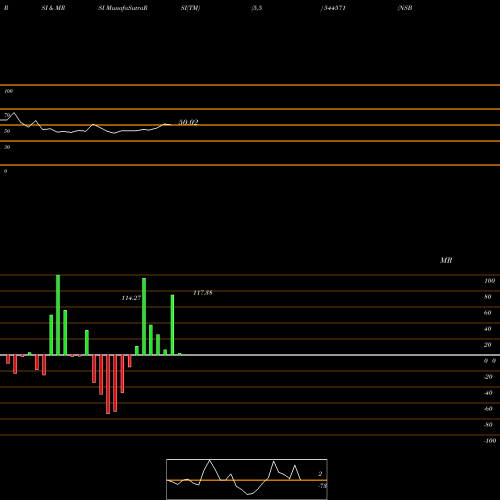
Task: Click the "(NSE" exchange label
Action: pos(405,8)
